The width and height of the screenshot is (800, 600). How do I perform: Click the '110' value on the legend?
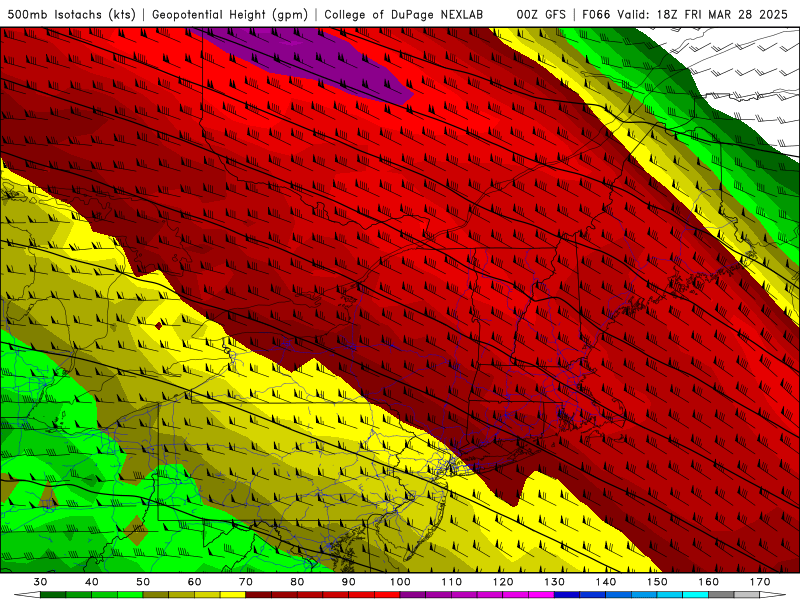coord(452,582)
